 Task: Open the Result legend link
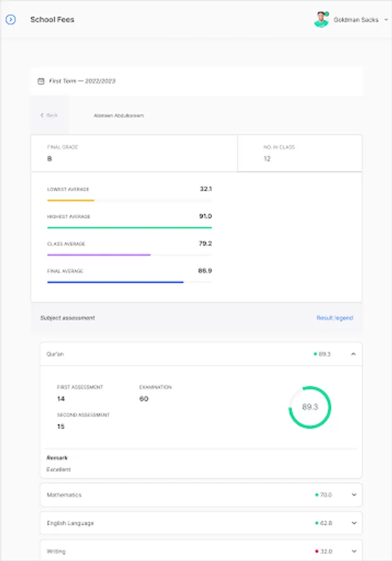click(335, 318)
